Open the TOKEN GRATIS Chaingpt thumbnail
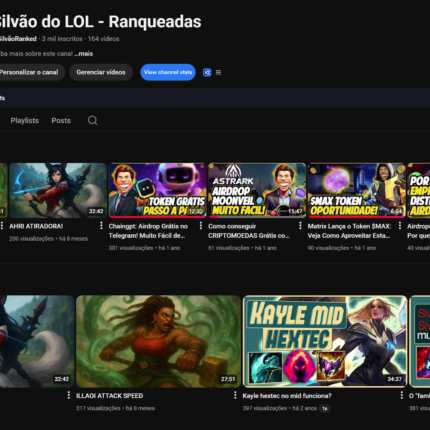Image resolution: width=430 pixels, height=430 pixels. [157, 190]
